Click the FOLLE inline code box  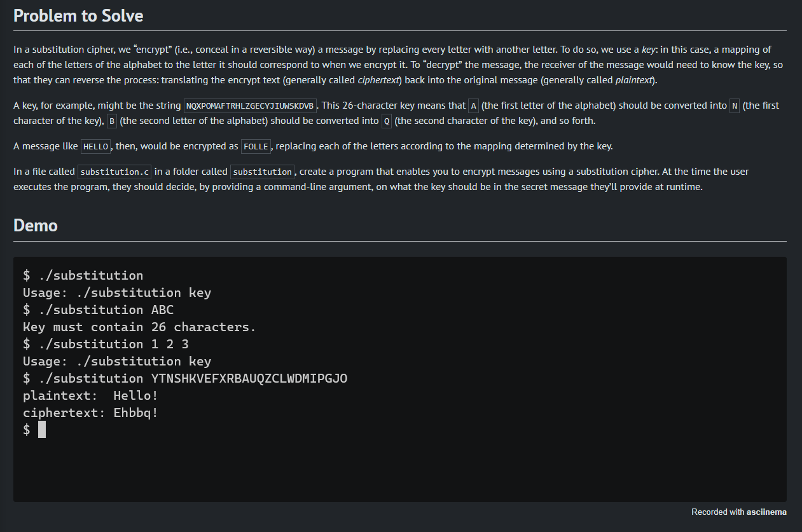coord(256,147)
